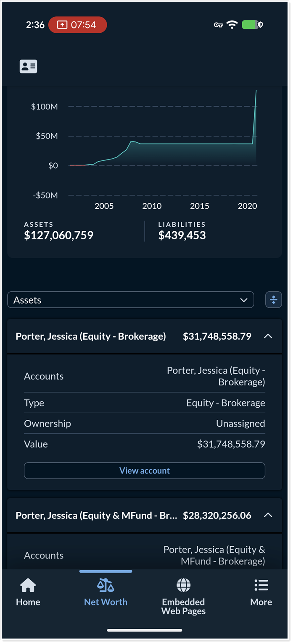Tap the 2020 spike on net worth chart
Viewport: 293px width, 644px height.
pos(255,118)
